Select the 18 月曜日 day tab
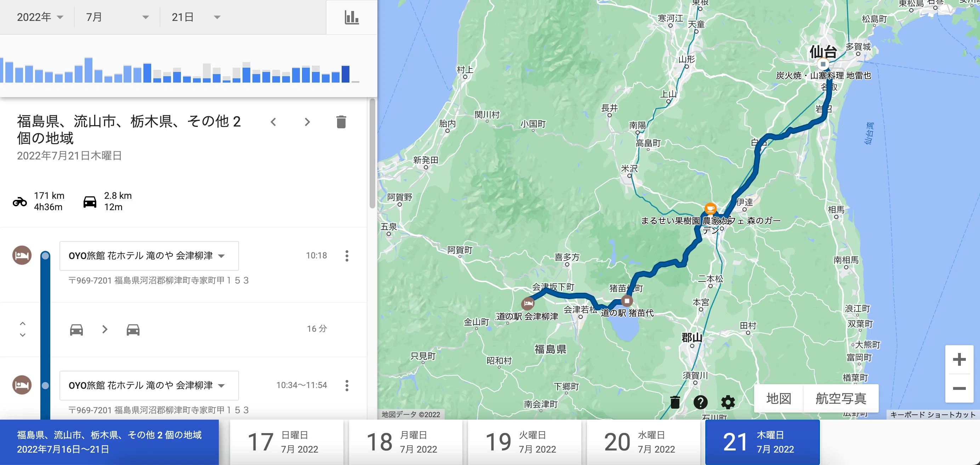 (x=405, y=442)
